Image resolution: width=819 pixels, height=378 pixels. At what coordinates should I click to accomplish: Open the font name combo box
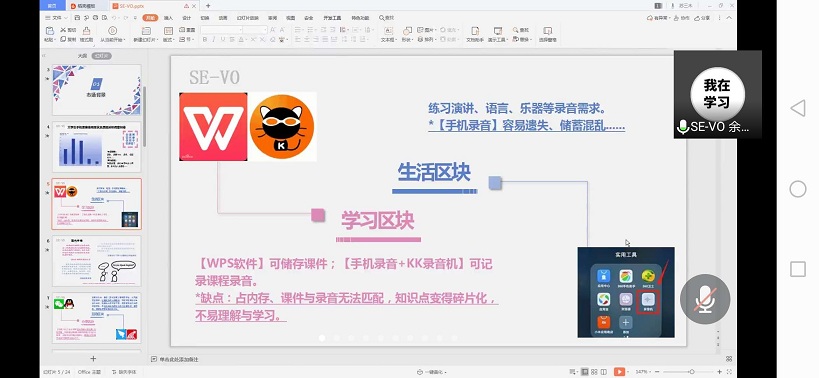pyautogui.click(x=221, y=30)
